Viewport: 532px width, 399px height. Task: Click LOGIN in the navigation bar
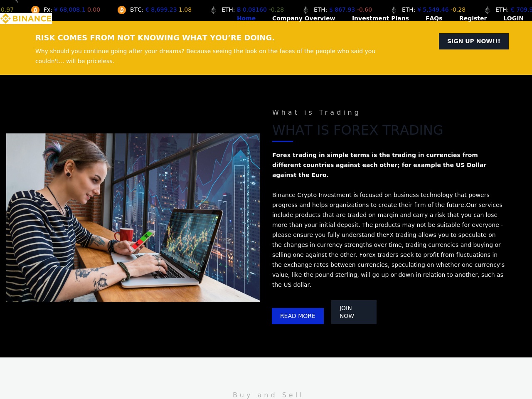click(x=513, y=18)
